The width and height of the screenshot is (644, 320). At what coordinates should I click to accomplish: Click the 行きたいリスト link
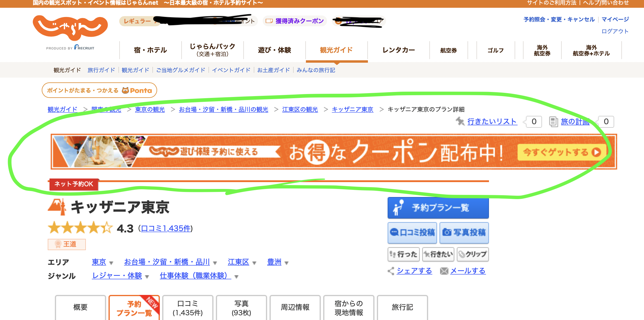[492, 121]
